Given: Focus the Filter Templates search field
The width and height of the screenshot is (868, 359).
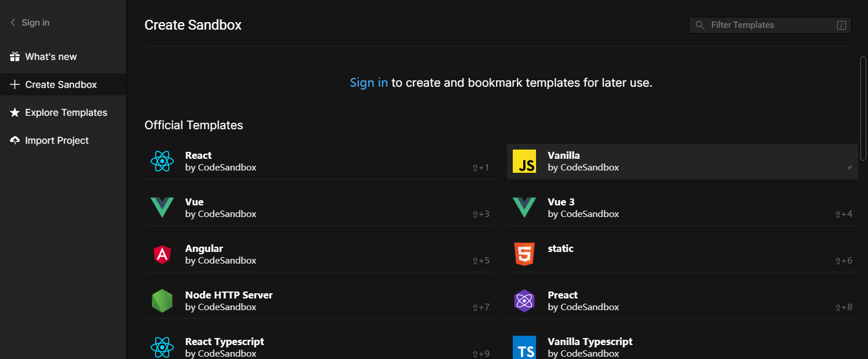Looking at the screenshot, I should [770, 25].
